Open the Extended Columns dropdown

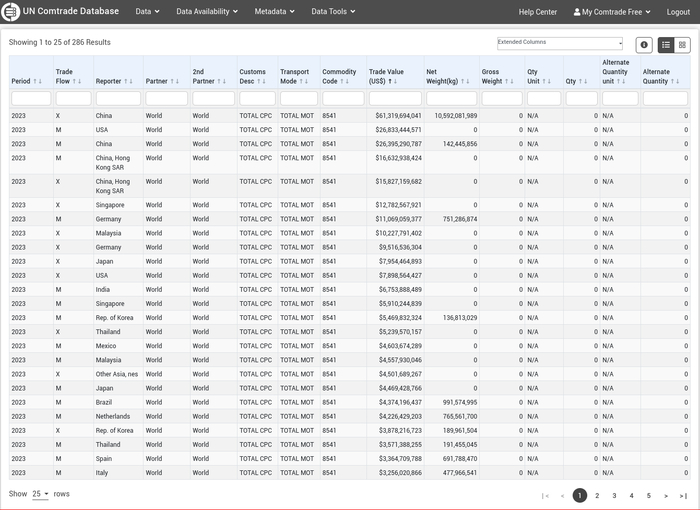pyautogui.click(x=560, y=44)
